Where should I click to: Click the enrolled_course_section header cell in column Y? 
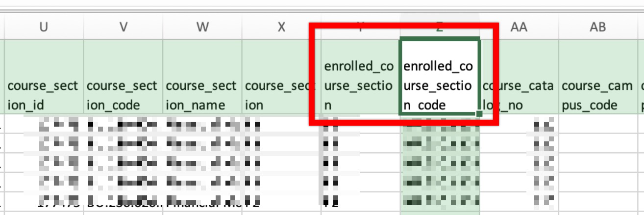click(361, 78)
